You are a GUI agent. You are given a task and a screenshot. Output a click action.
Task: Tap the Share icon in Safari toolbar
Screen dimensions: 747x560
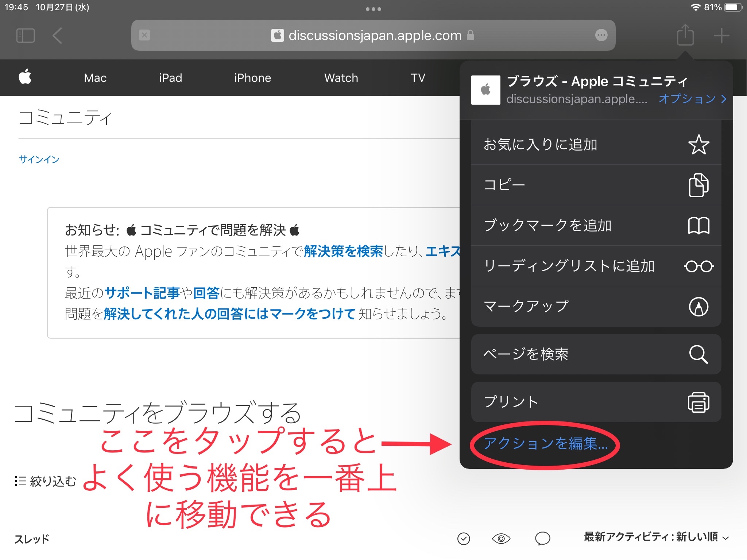tap(685, 35)
